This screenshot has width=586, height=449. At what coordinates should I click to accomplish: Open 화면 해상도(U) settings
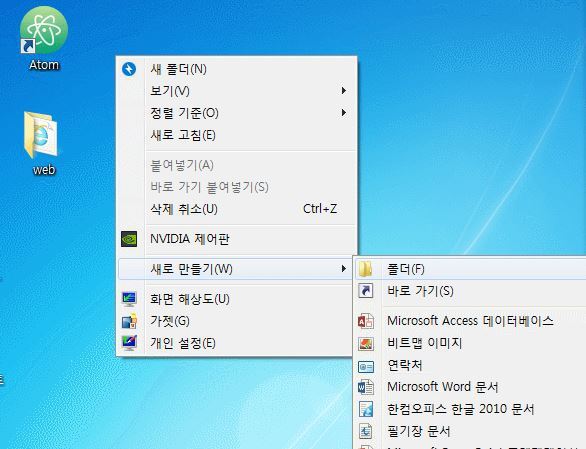coord(236,299)
